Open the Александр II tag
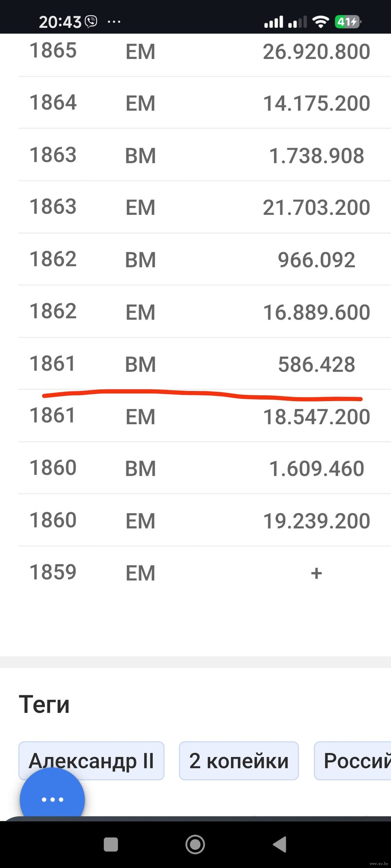The image size is (391, 868). click(x=91, y=761)
